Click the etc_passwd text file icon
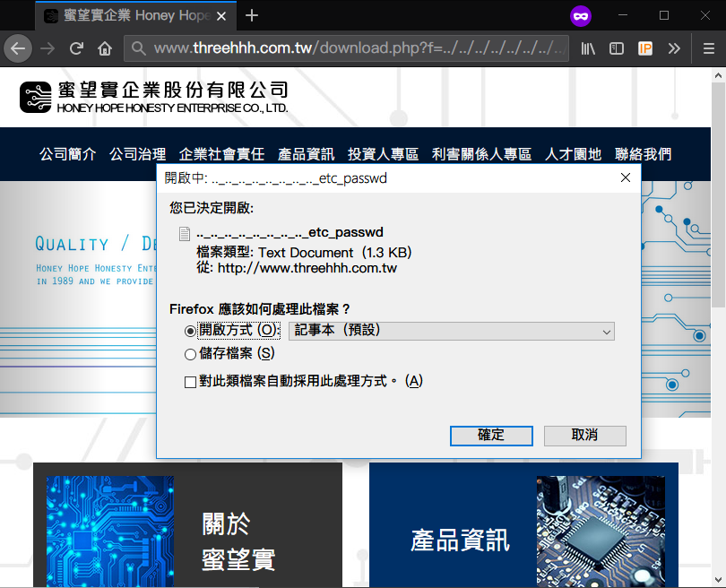 (185, 234)
